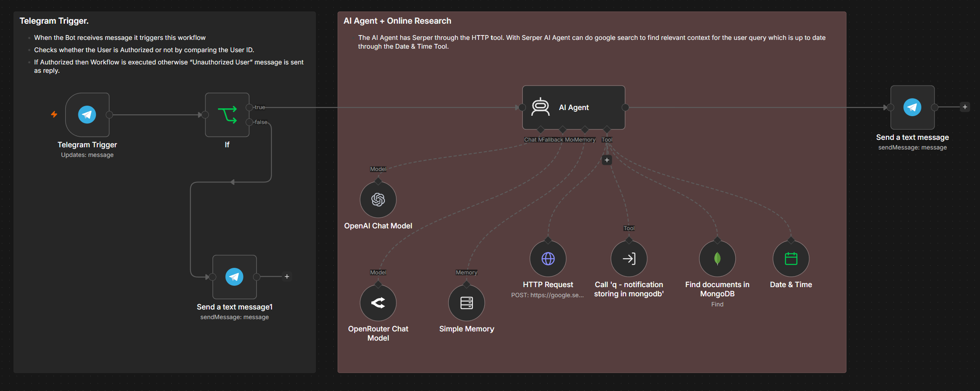Add a node after Send a text message
Image resolution: width=980 pixels, height=391 pixels.
(x=965, y=107)
